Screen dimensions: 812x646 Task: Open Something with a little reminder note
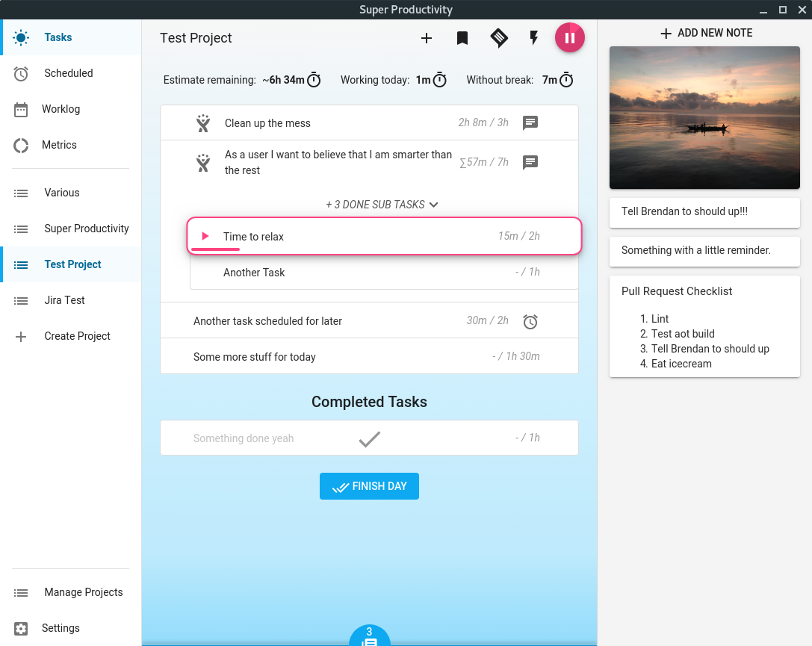(704, 252)
